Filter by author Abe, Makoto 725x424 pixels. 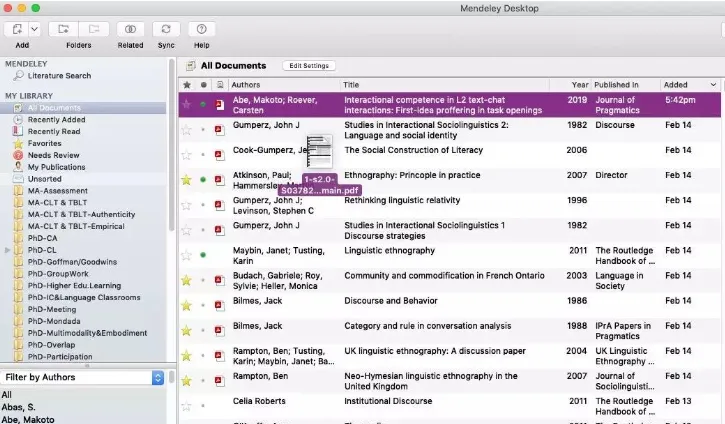pyautogui.click(x=28, y=419)
